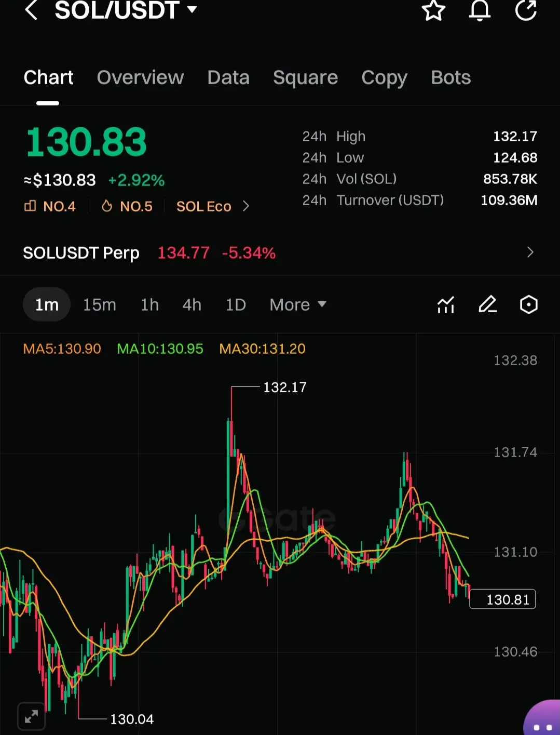Add SOL/USDT to favorites with star icon

click(x=433, y=10)
